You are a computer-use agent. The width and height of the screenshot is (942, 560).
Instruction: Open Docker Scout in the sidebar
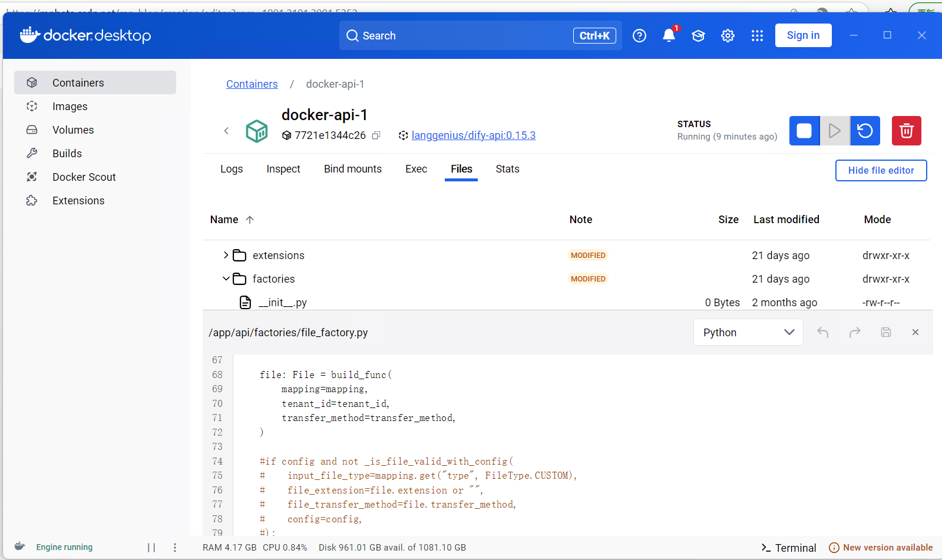click(x=95, y=177)
